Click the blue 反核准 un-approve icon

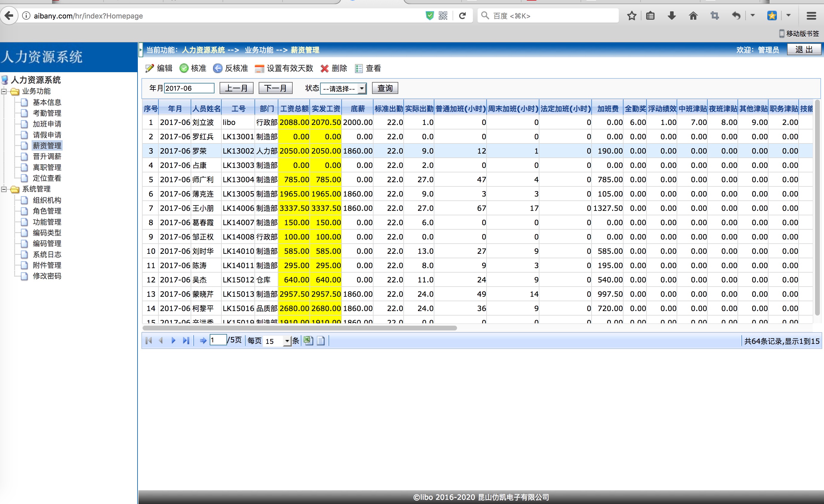218,69
